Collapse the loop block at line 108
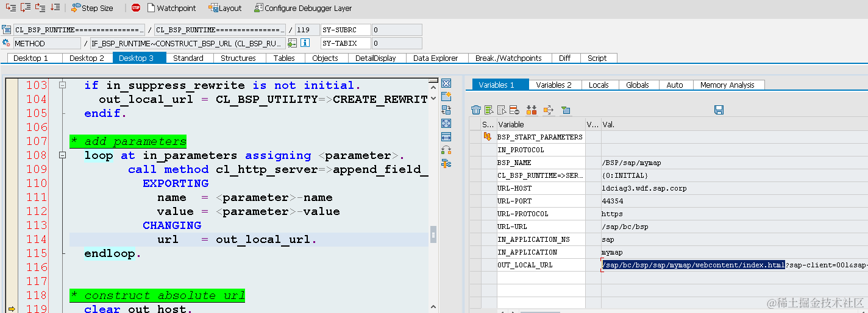This screenshot has width=868, height=313. [x=62, y=155]
